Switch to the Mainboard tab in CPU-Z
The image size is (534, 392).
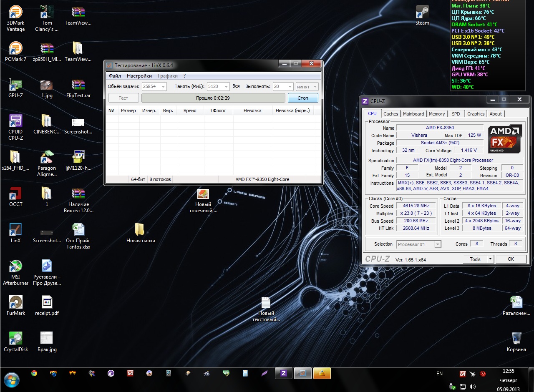click(x=413, y=114)
